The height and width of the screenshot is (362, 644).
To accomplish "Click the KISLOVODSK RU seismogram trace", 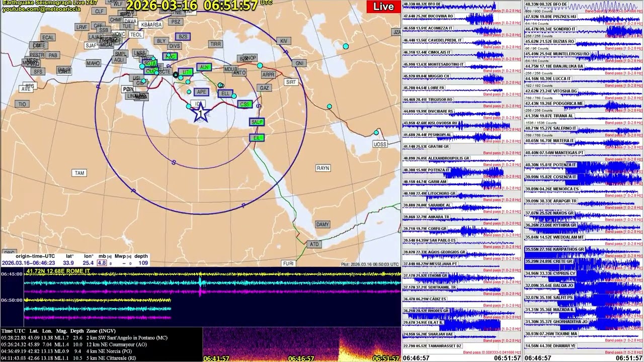I will pyautogui.click(x=461, y=125).
